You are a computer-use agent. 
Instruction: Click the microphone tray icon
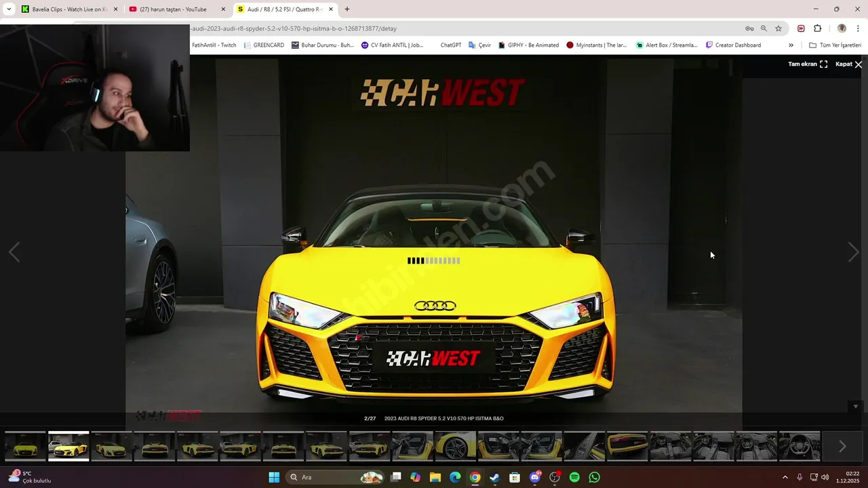click(800, 477)
